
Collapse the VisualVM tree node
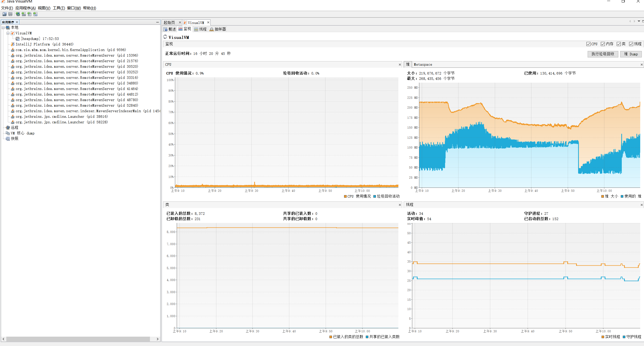click(x=8, y=33)
